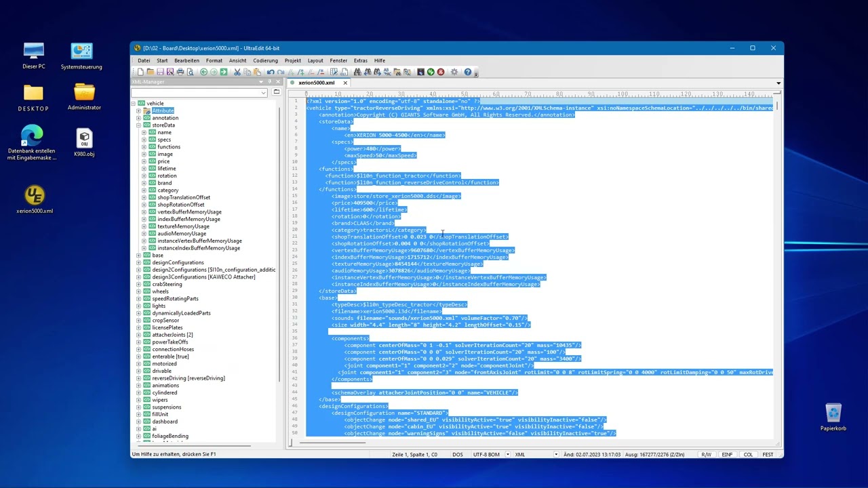868x488 pixels.
Task: Click the red circular toolbar icon
Action: click(441, 72)
